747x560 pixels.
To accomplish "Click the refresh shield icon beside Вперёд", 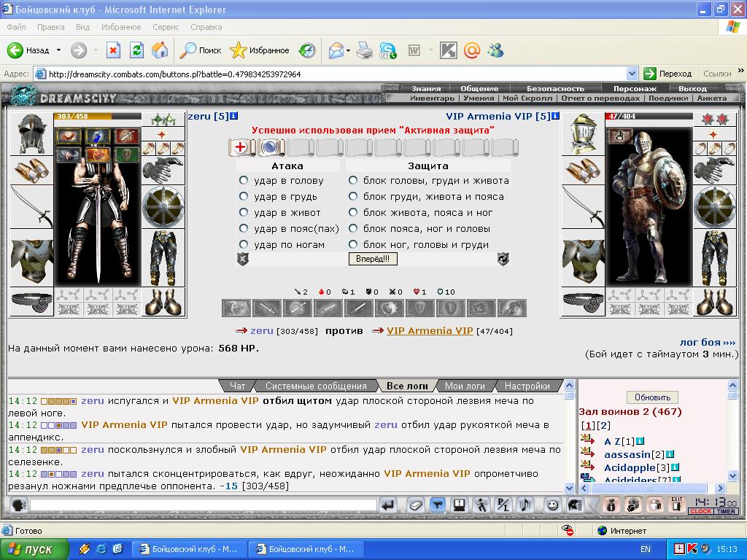I will pyautogui.click(x=503, y=259).
